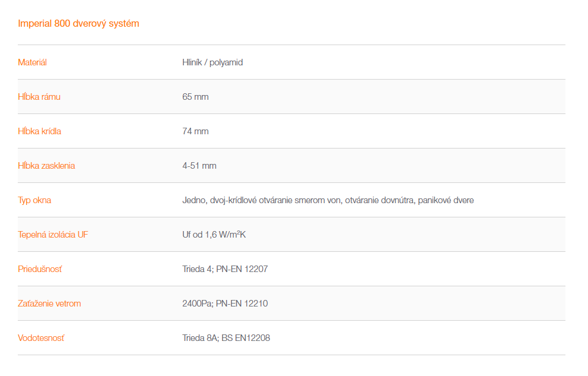Click the 65 mm value
Screen dimensions: 588x376
(195, 97)
